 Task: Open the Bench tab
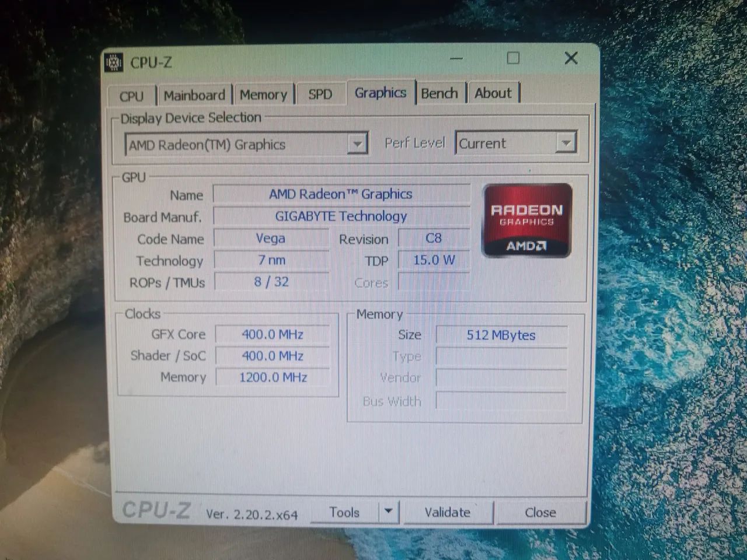(x=439, y=93)
